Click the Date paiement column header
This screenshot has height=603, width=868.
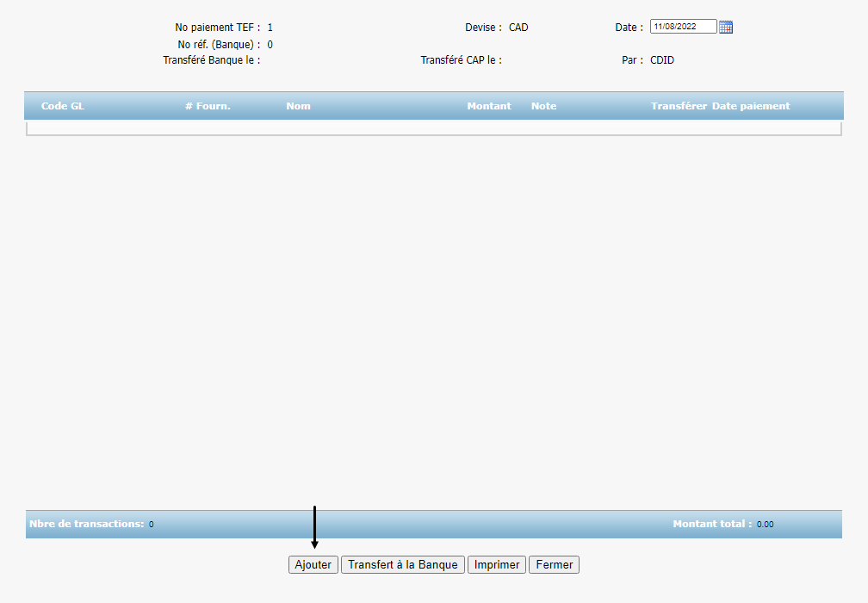pyautogui.click(x=751, y=106)
